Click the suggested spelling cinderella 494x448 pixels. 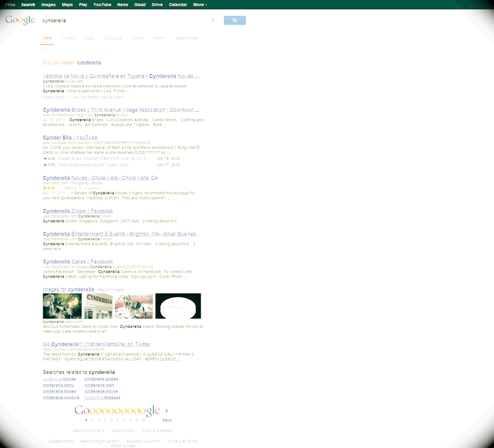pyautogui.click(x=89, y=62)
